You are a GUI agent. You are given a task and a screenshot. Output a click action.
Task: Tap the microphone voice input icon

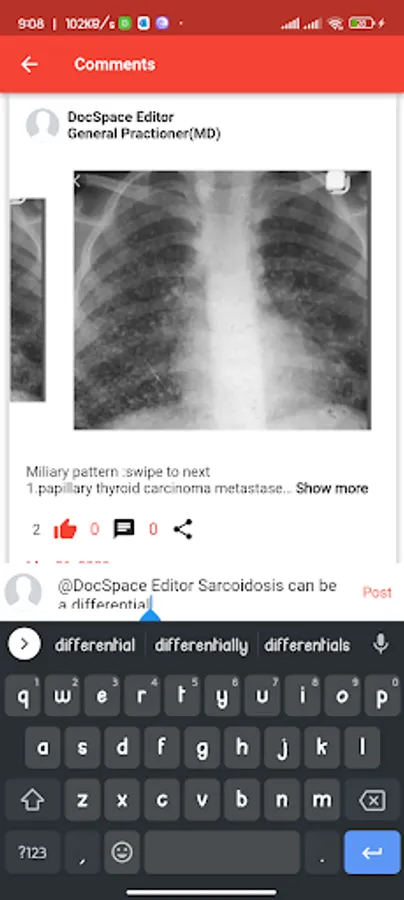click(380, 644)
